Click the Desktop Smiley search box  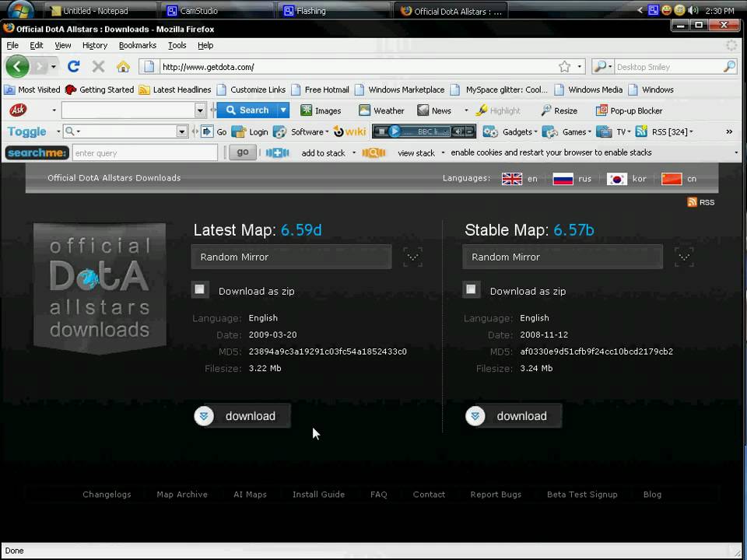point(668,67)
